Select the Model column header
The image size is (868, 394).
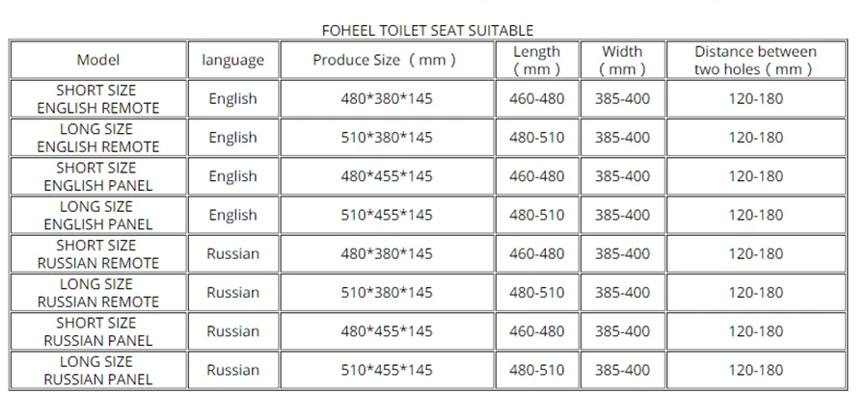click(x=98, y=60)
